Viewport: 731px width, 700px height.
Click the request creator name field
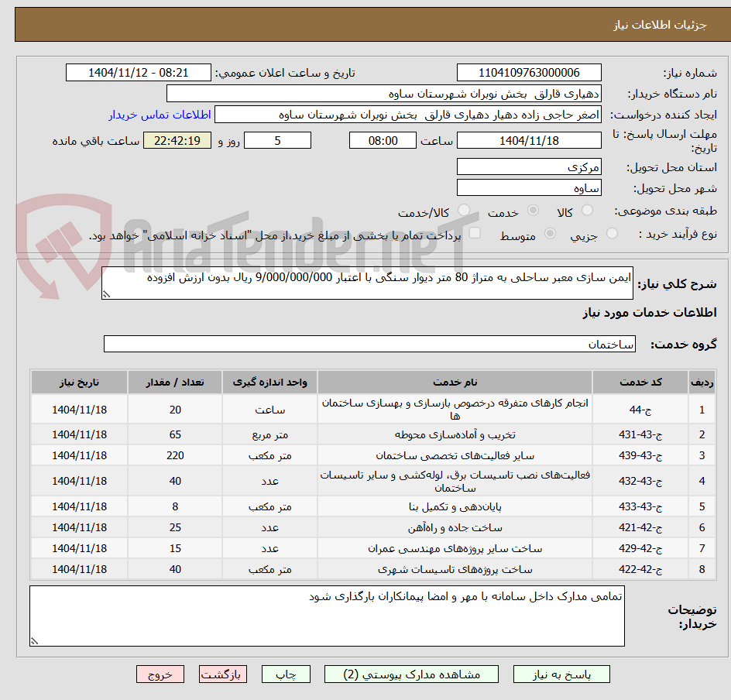coord(408,115)
